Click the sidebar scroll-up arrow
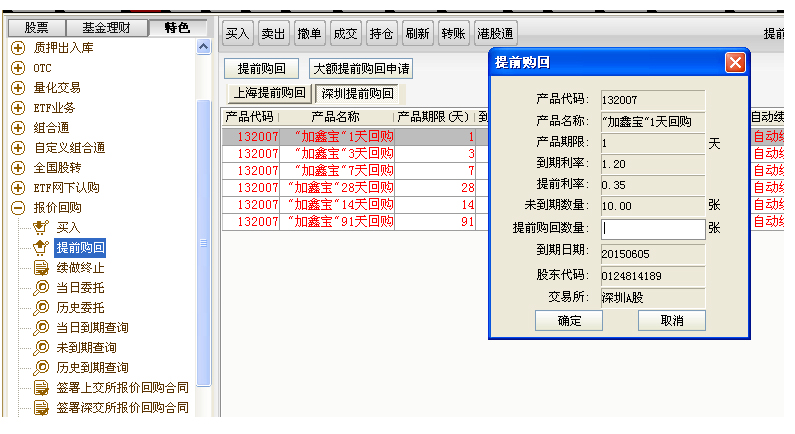Viewport: 795px width, 434px height. (203, 48)
